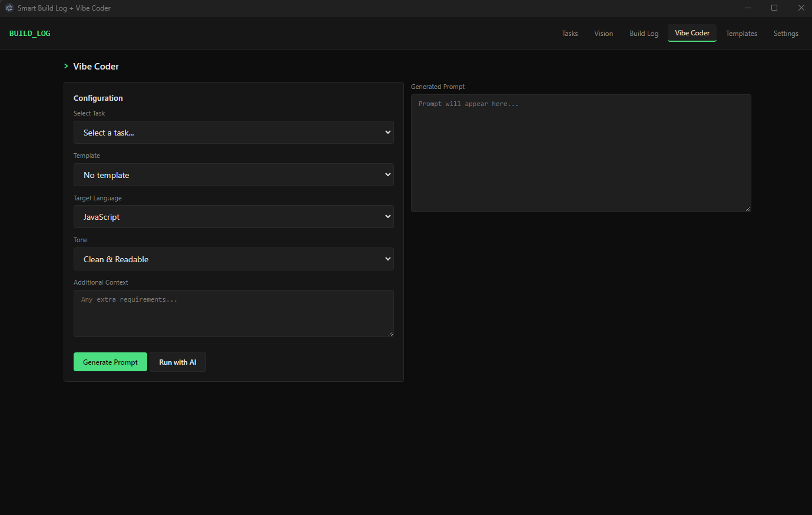Image resolution: width=812 pixels, height=515 pixels.
Task: Open the Settings tab
Action: 786,34
